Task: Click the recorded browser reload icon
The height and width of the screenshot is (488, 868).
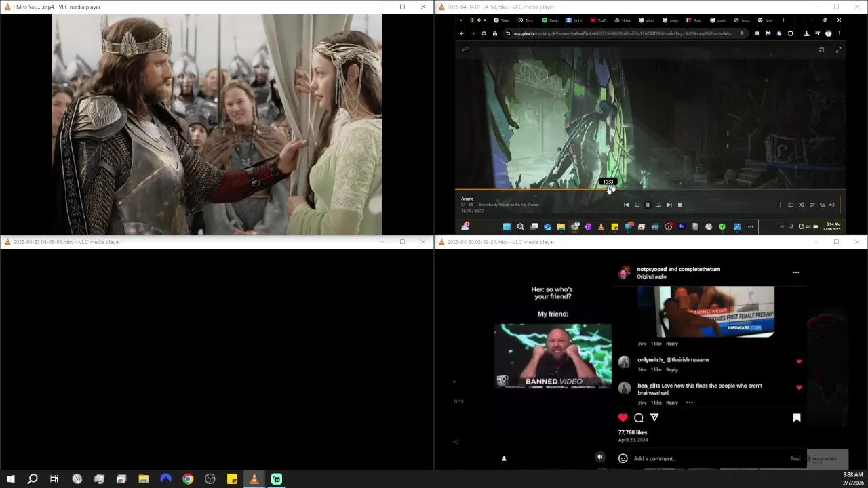Action: (484, 33)
